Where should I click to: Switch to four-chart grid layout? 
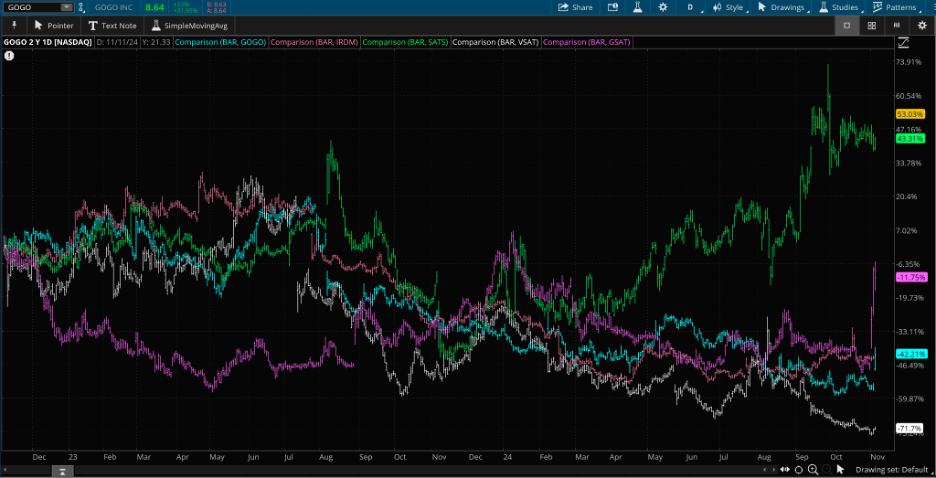pyautogui.click(x=872, y=25)
